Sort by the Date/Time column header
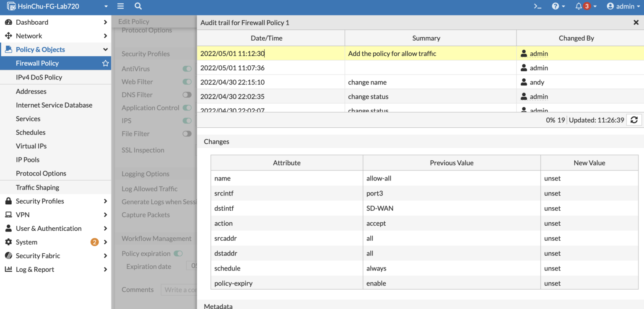644x309 pixels. 267,38
